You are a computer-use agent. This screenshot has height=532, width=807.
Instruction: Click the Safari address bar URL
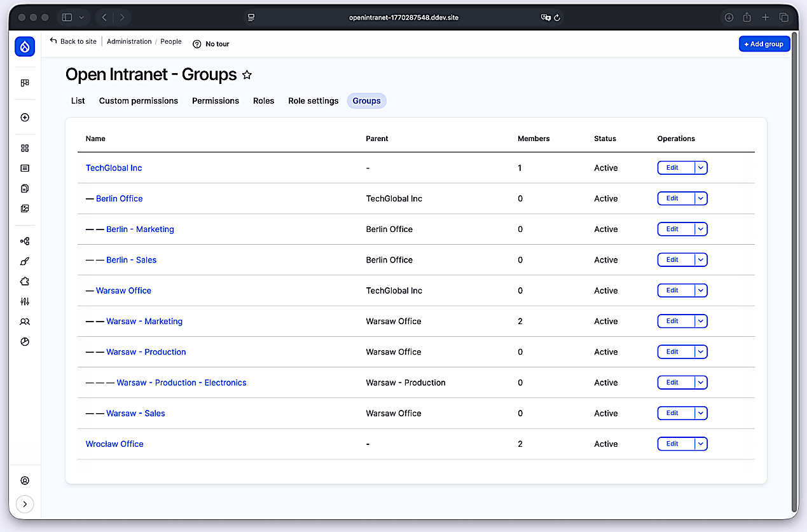(404, 17)
